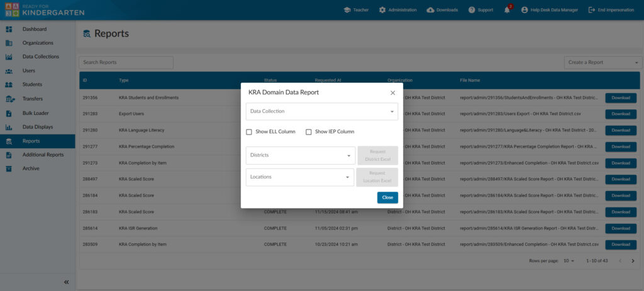Go to next page of reports
Screen dimensions: 644x291
[x=633, y=261]
